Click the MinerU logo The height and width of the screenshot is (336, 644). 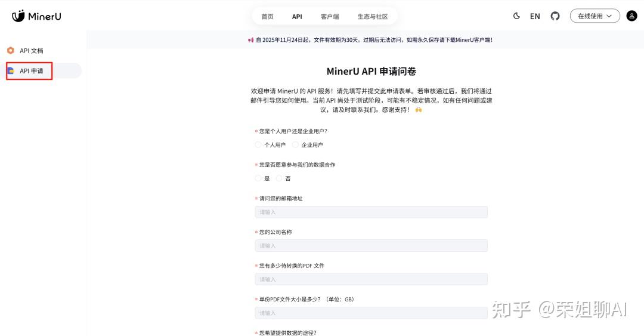click(35, 16)
